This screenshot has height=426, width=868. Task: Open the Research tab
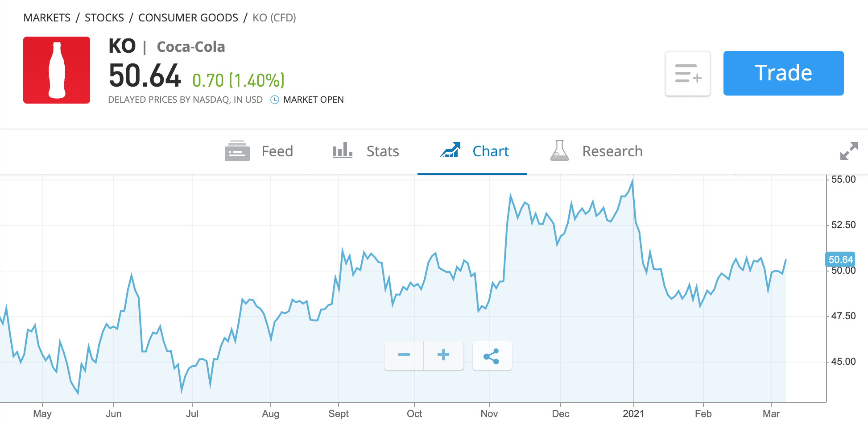pos(596,151)
